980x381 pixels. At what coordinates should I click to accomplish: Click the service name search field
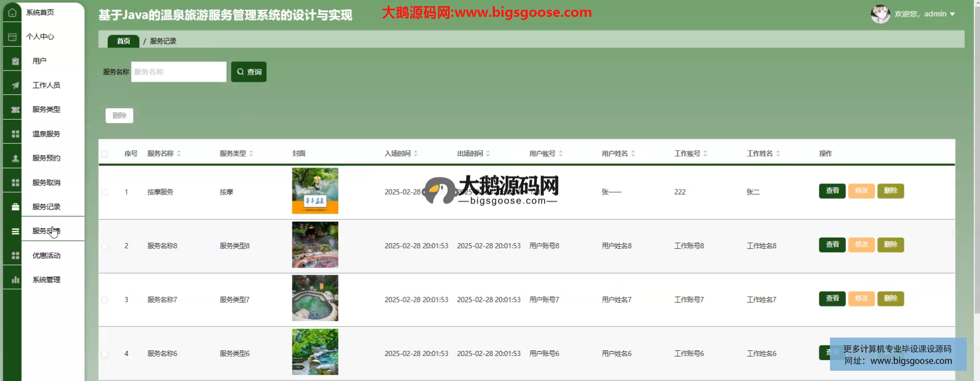pos(179,72)
